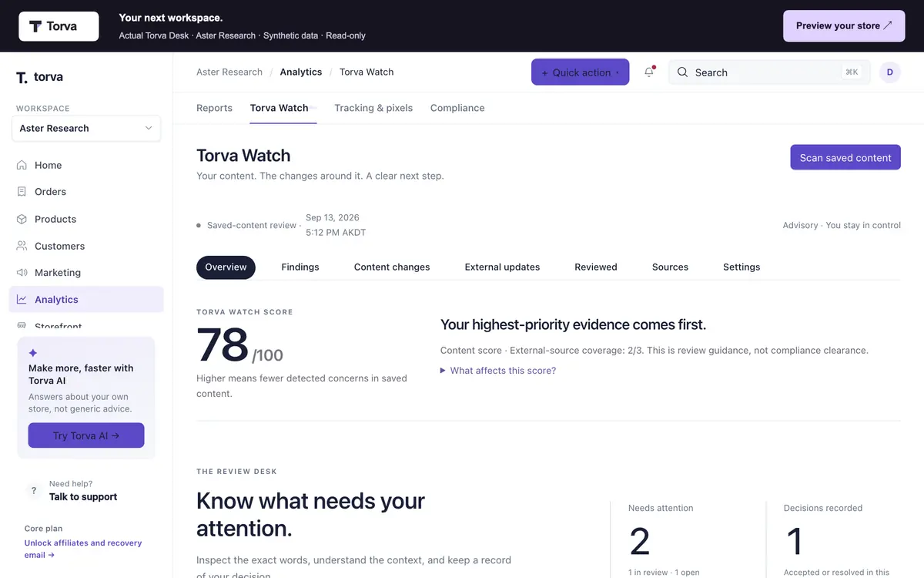Open Orders in the sidebar

86,192
